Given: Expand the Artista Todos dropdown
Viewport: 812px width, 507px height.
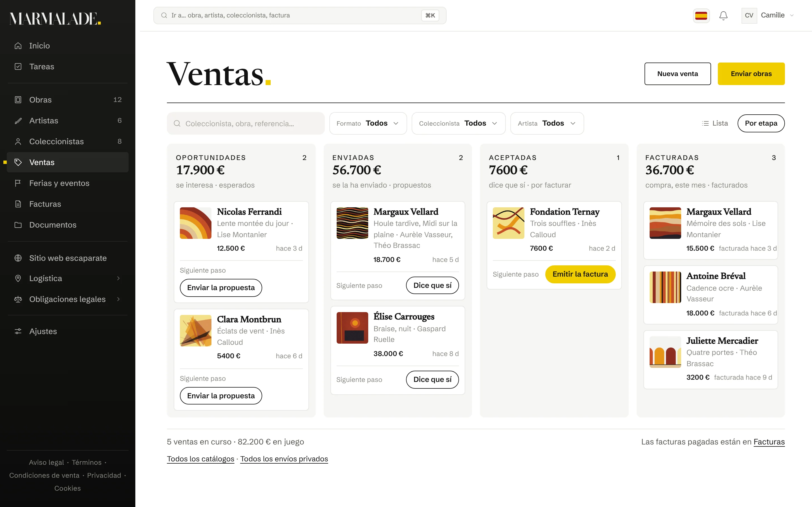Looking at the screenshot, I should tap(547, 123).
